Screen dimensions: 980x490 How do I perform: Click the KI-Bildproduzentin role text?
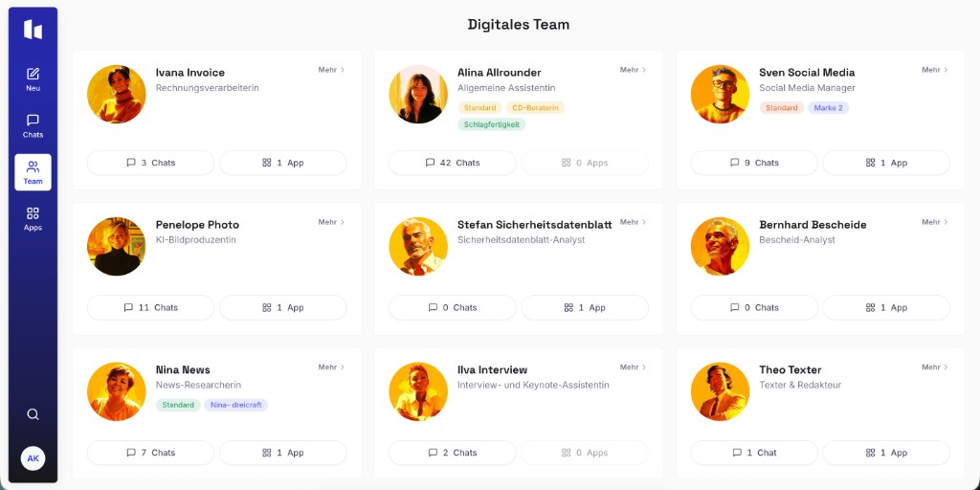pos(195,240)
